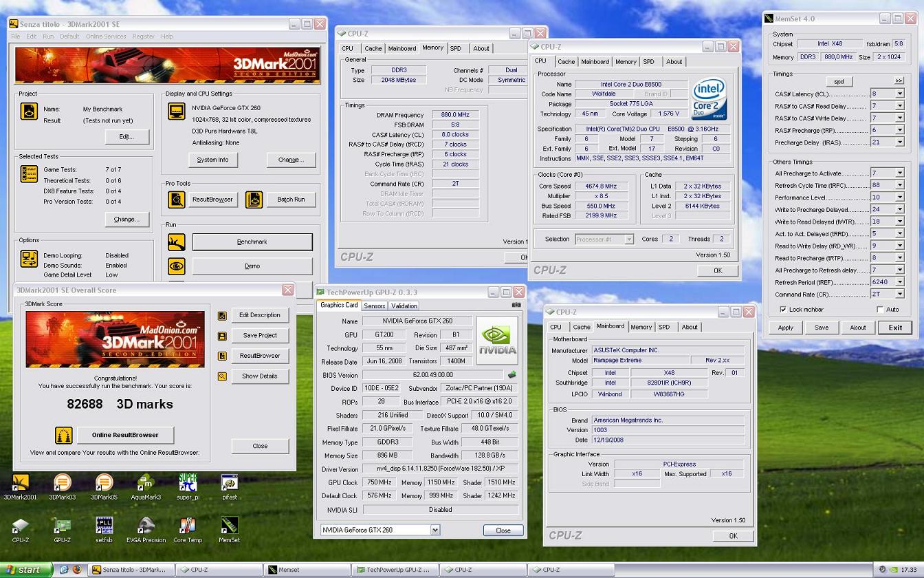Switch to the SPD tab in memory CPU-Z window

pyautogui.click(x=456, y=48)
